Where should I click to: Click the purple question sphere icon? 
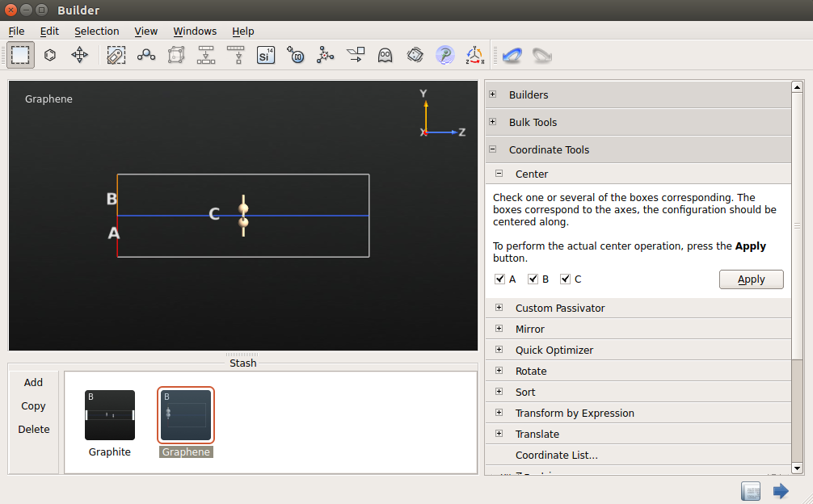444,55
